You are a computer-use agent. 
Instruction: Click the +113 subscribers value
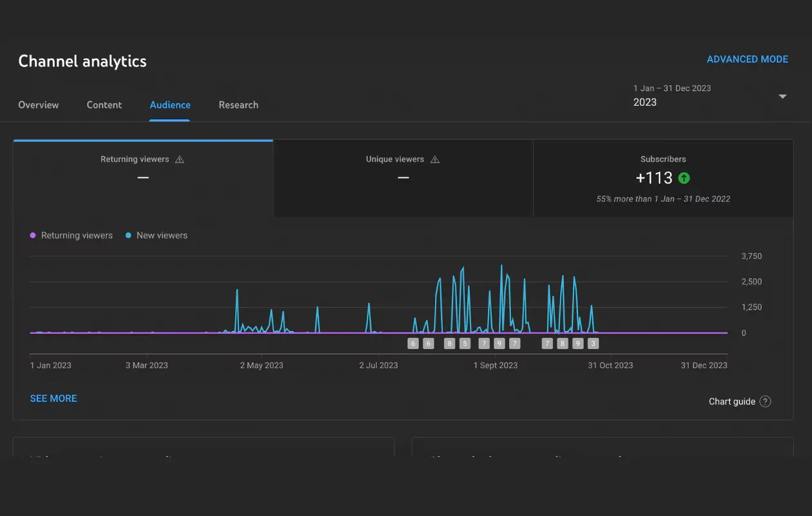tap(654, 178)
